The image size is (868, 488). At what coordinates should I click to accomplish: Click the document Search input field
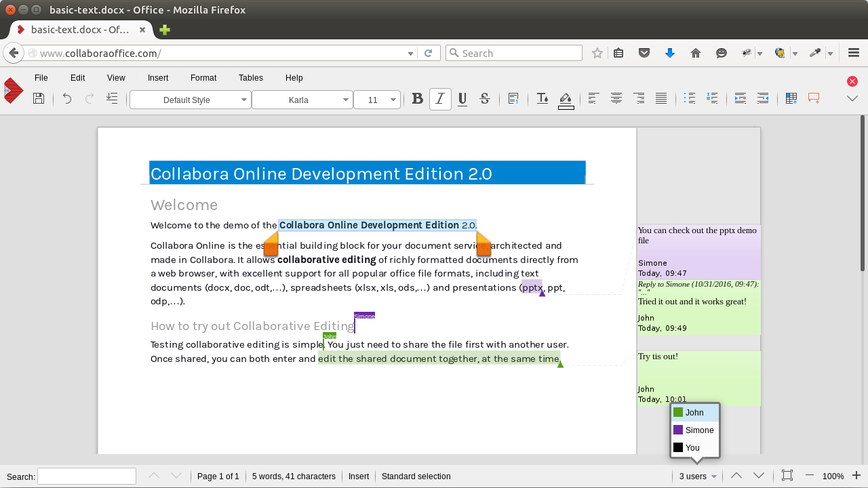pos(87,476)
